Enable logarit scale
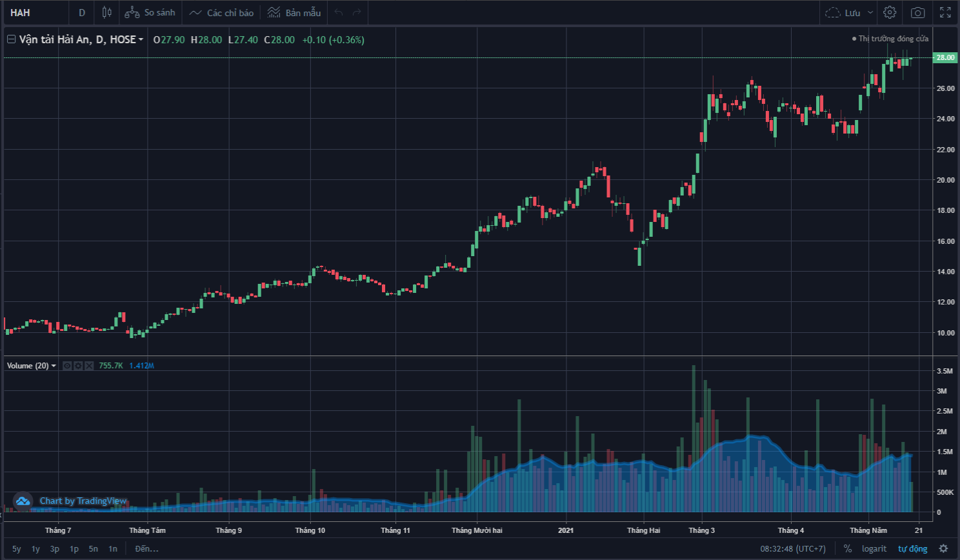Viewport: 960px width, 560px height. point(874,548)
